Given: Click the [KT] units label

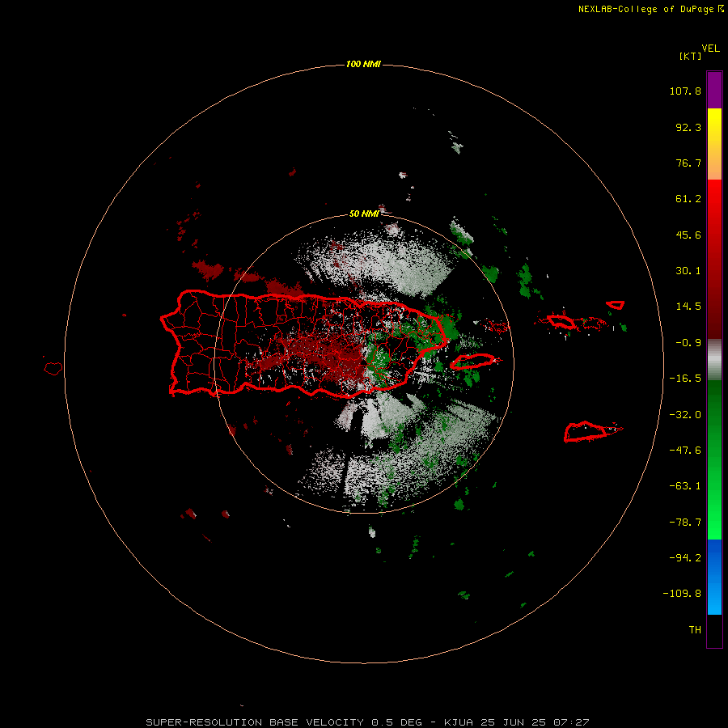Looking at the screenshot, I should pos(691,56).
